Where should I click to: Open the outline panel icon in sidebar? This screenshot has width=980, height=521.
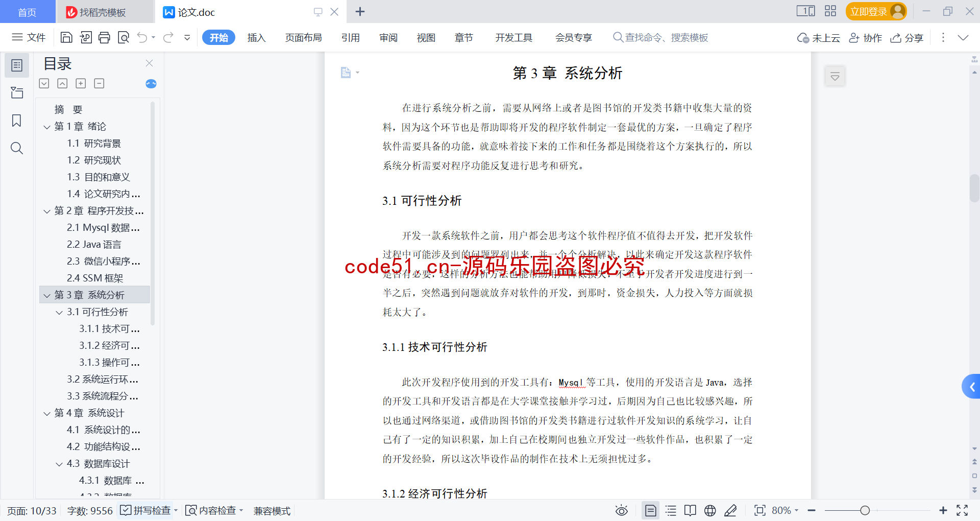(17, 65)
